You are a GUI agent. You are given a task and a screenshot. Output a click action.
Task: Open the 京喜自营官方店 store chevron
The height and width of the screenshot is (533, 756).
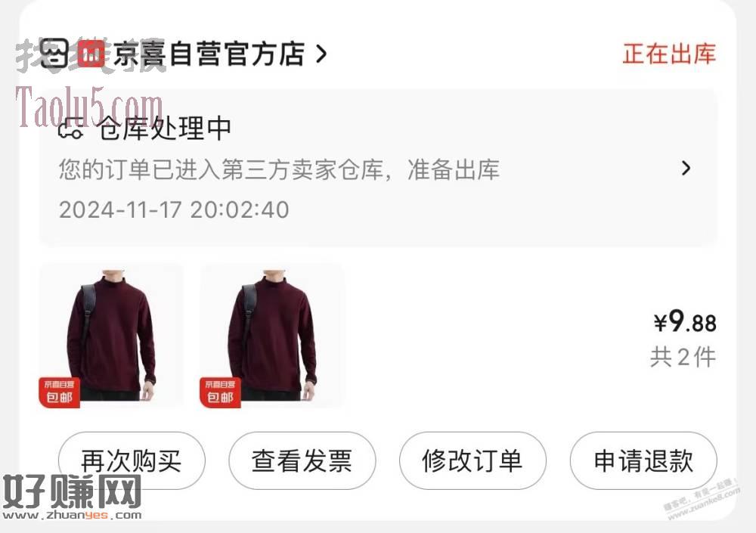click(x=321, y=54)
